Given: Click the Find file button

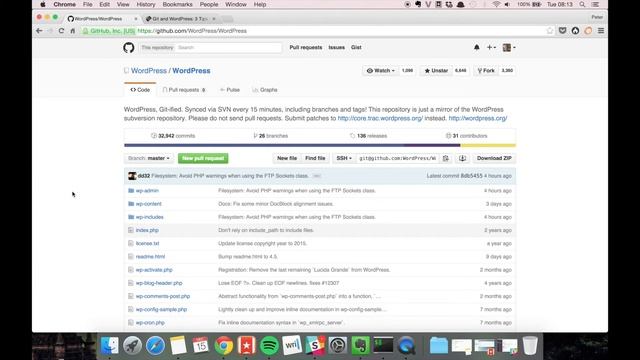Looking at the screenshot, I should pos(315,158).
